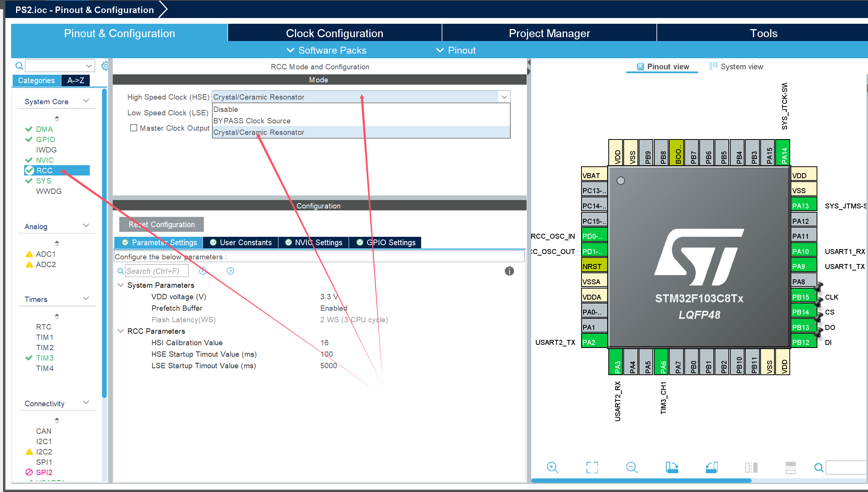Collapse the System Core category
The image size is (868, 492).
(x=86, y=101)
